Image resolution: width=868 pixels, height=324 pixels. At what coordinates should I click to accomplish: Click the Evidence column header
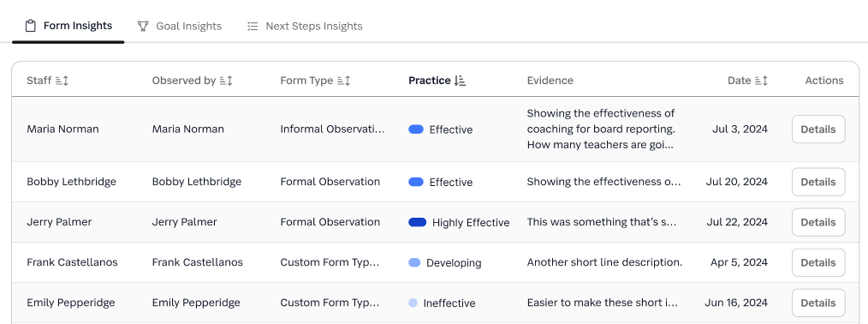550,81
